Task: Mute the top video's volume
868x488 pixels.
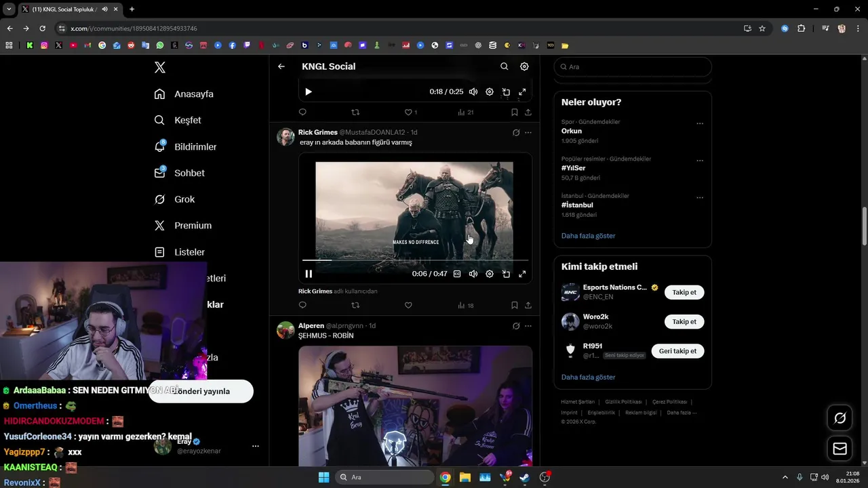Action: pyautogui.click(x=473, y=91)
